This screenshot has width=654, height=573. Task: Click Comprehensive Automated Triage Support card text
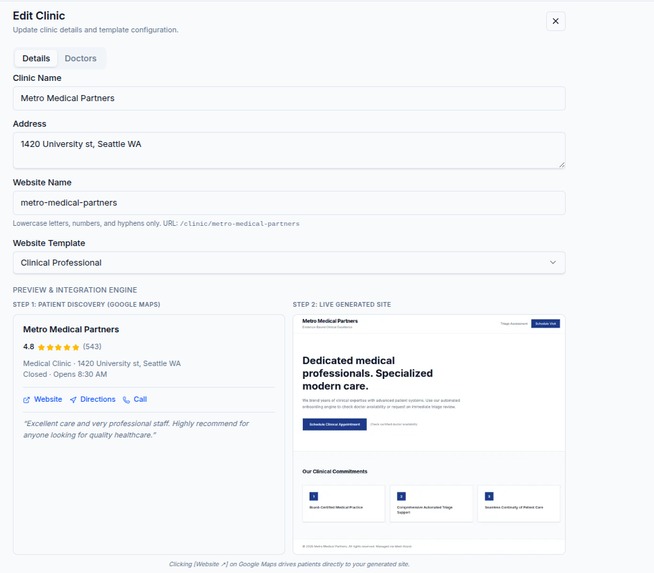(x=425, y=510)
